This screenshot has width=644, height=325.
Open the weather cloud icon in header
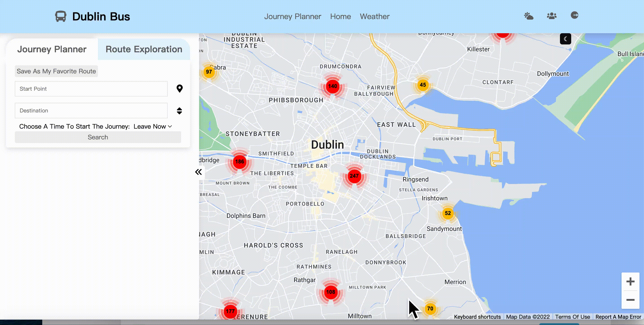click(x=529, y=16)
